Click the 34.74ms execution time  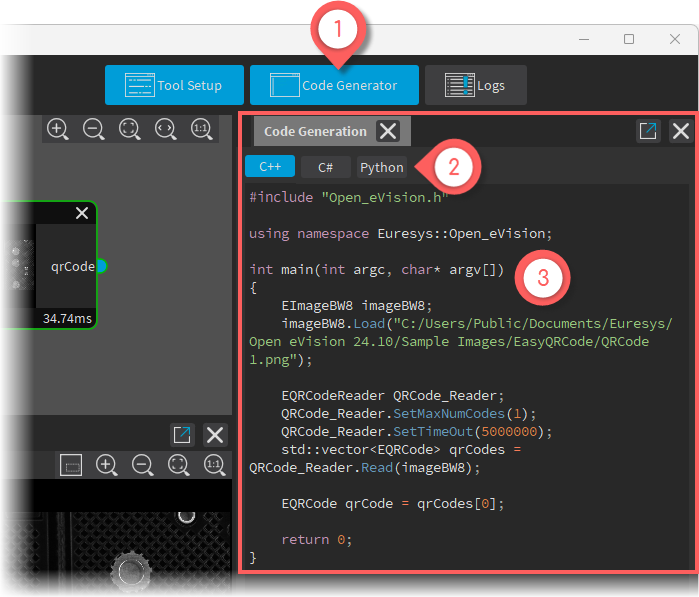pyautogui.click(x=67, y=318)
